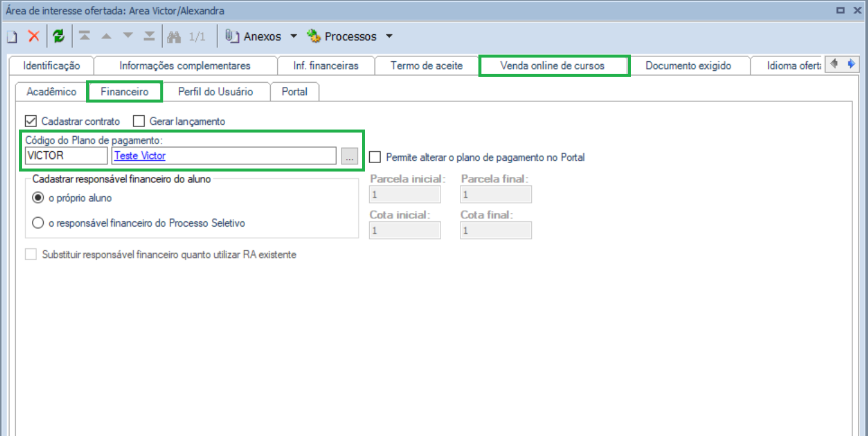Go to first record arrow icon
The height and width of the screenshot is (436, 868).
click(x=85, y=37)
